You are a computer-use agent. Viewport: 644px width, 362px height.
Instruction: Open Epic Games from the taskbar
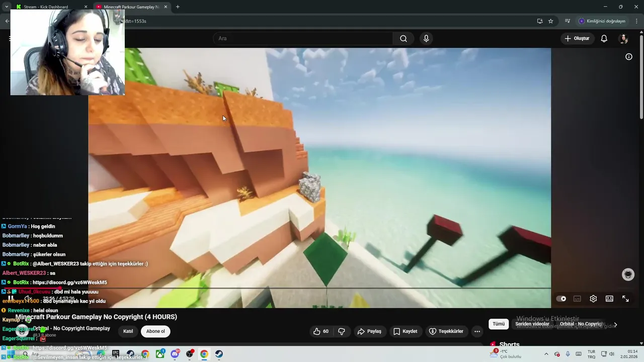pyautogui.click(x=116, y=354)
